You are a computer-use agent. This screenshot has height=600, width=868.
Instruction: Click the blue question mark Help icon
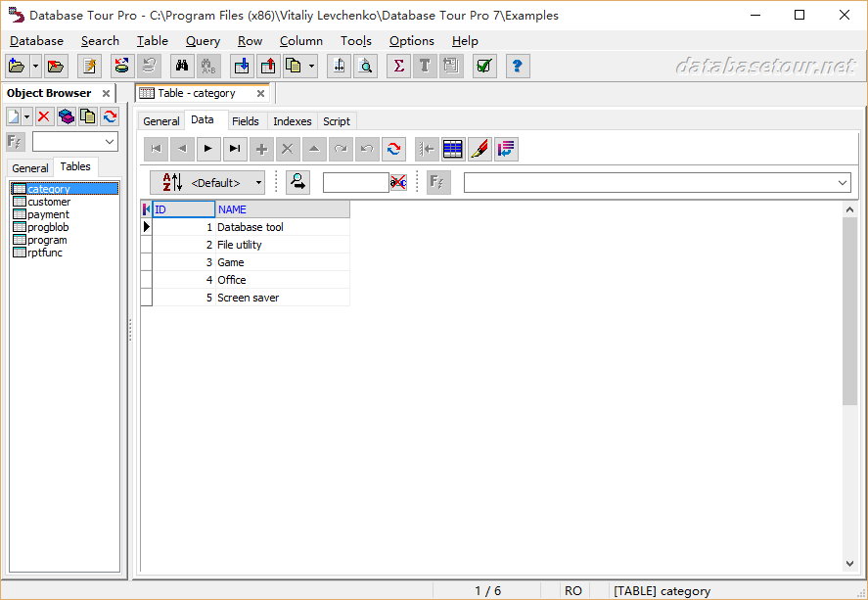pos(518,66)
